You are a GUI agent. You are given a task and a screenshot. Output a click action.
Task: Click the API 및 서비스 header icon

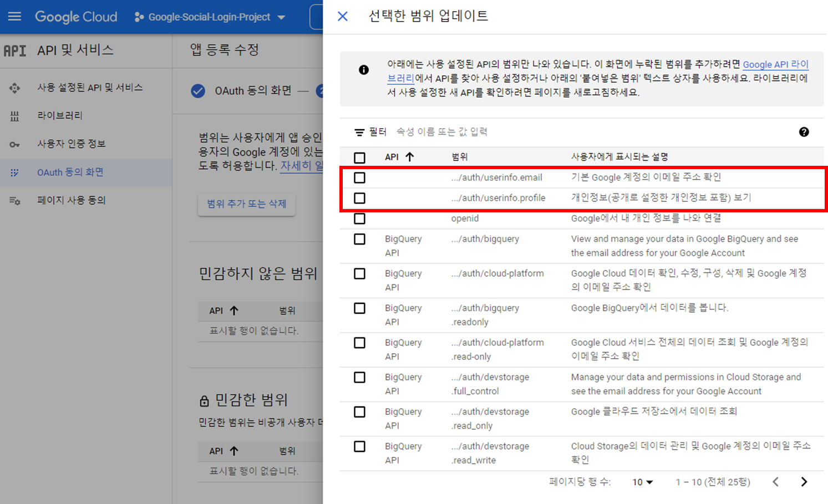tap(15, 50)
